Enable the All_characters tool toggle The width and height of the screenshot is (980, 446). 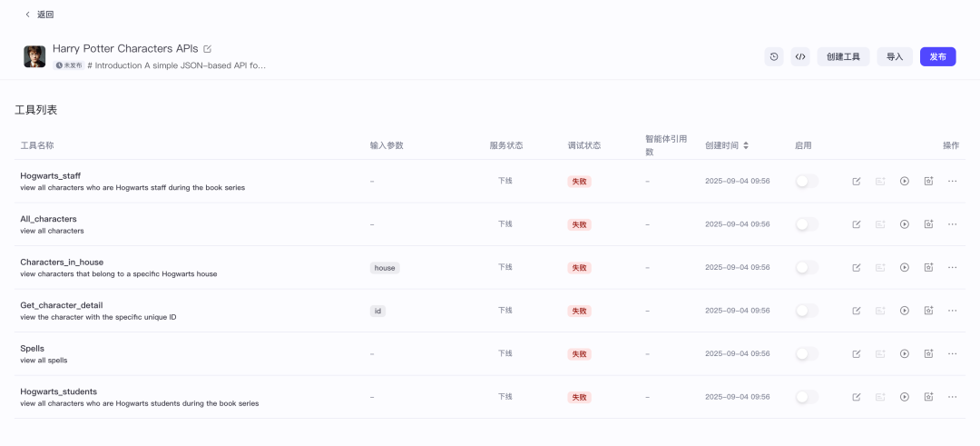tap(807, 224)
